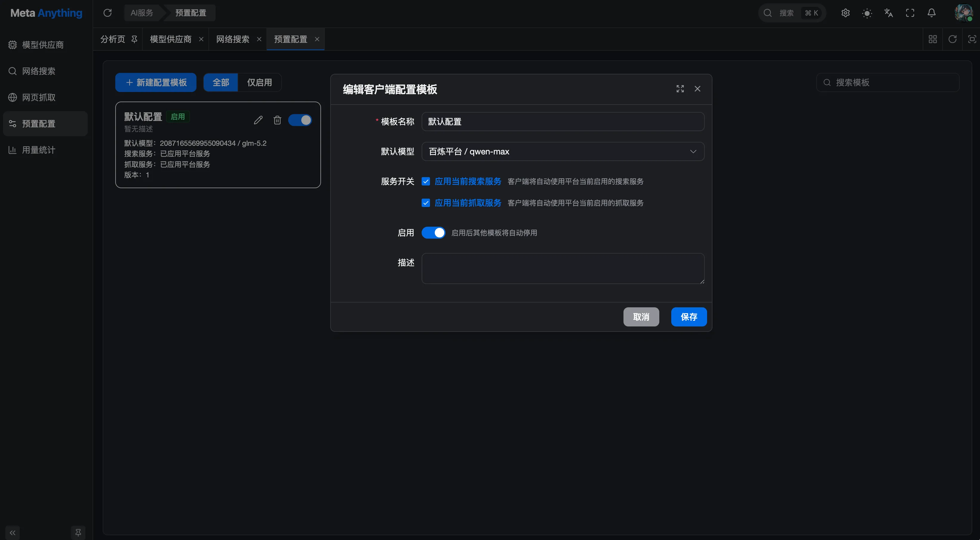The width and height of the screenshot is (980, 540).
Task: Uncheck 应用当前搜索服务 checkbox
Action: [426, 182]
